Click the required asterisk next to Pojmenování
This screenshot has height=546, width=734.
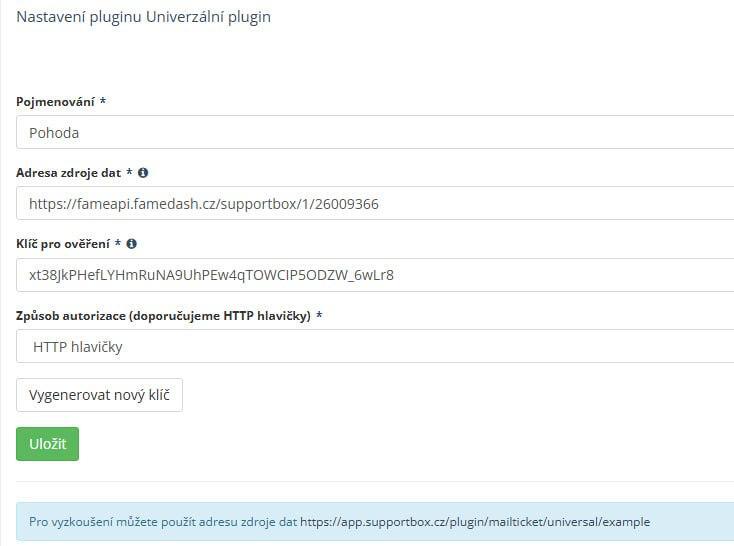coord(103,102)
